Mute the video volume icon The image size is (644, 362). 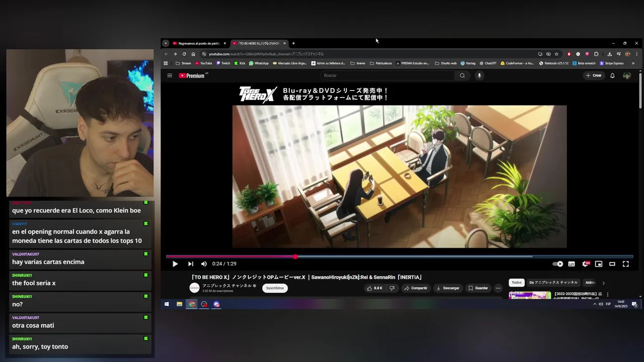click(204, 264)
